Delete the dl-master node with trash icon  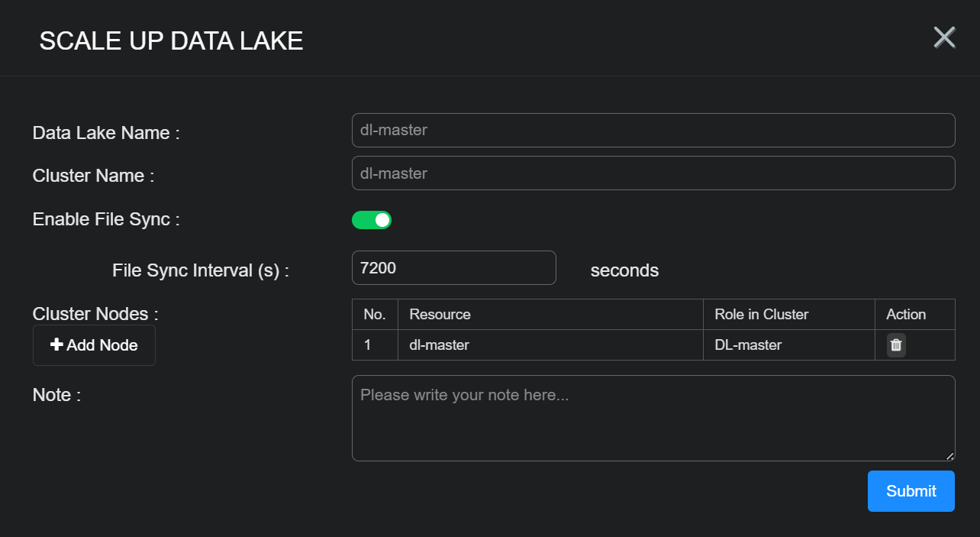point(896,345)
